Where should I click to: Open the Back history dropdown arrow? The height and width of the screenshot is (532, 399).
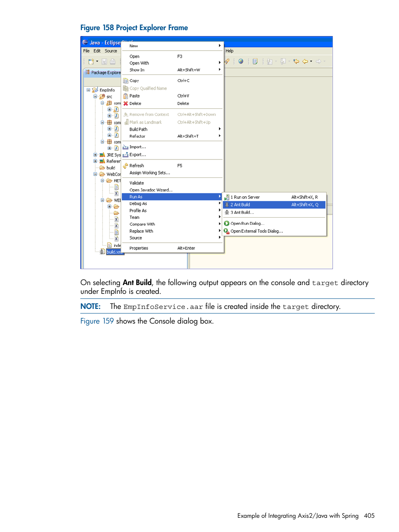point(311,62)
